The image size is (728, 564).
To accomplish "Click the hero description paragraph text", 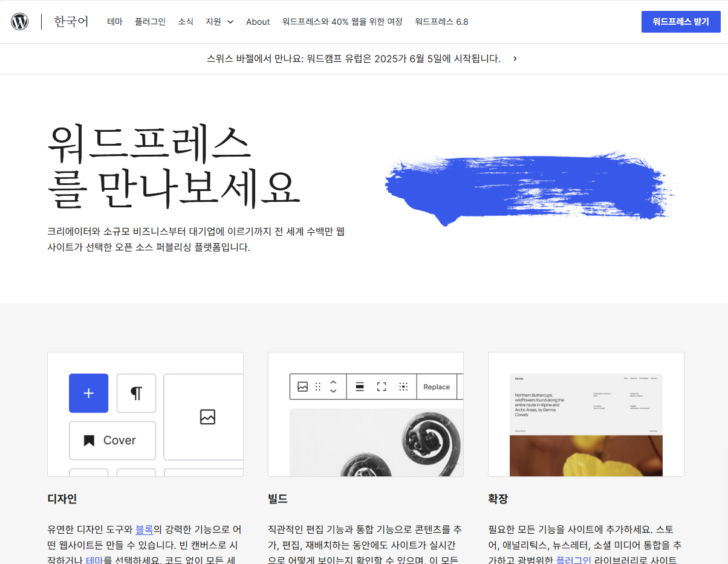I will pos(196,239).
